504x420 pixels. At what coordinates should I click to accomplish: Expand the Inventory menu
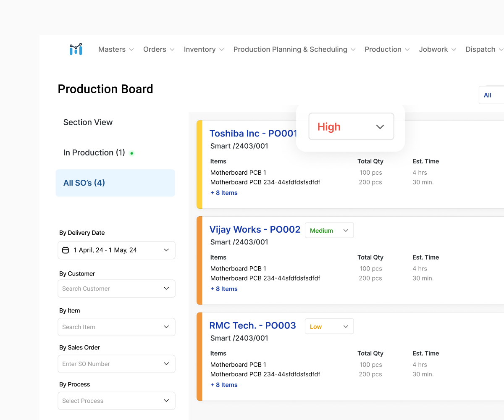pos(204,49)
